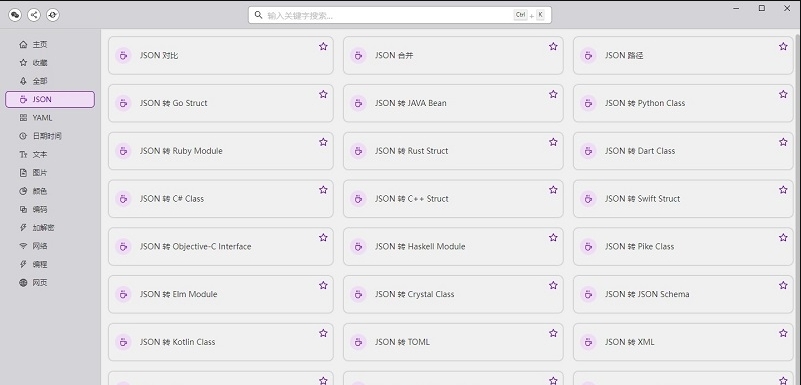Star the JSON 转 Kotlin Class tool
The image size is (801, 385).
click(323, 333)
